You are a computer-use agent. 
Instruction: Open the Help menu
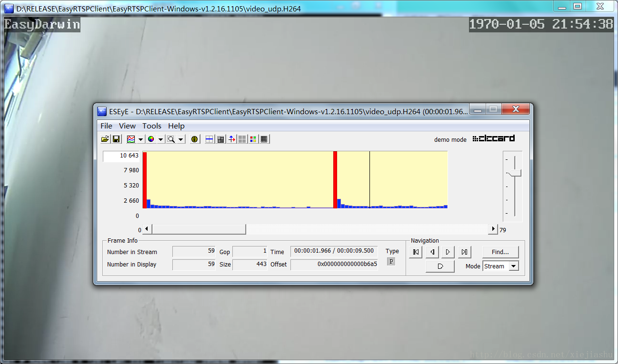coord(176,126)
